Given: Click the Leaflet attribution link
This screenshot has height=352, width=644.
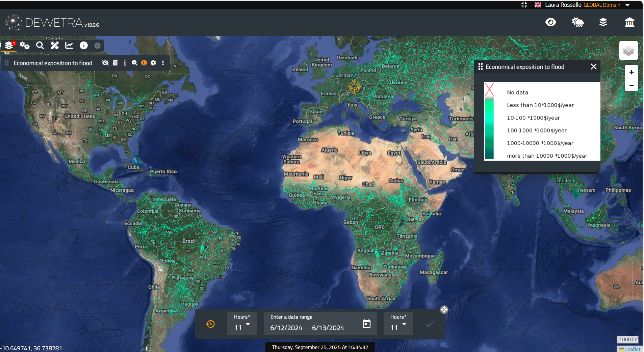Looking at the screenshot, I should 632,349.
